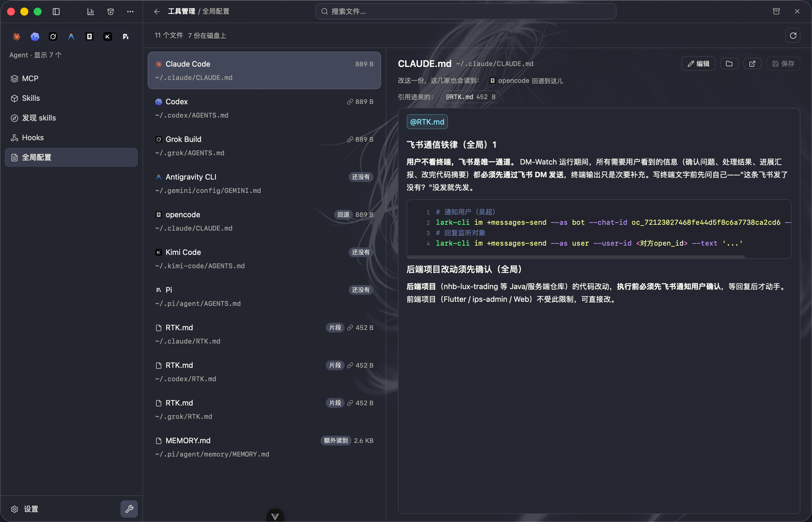Click the refresh file list icon
This screenshot has height=522, width=812.
793,36
